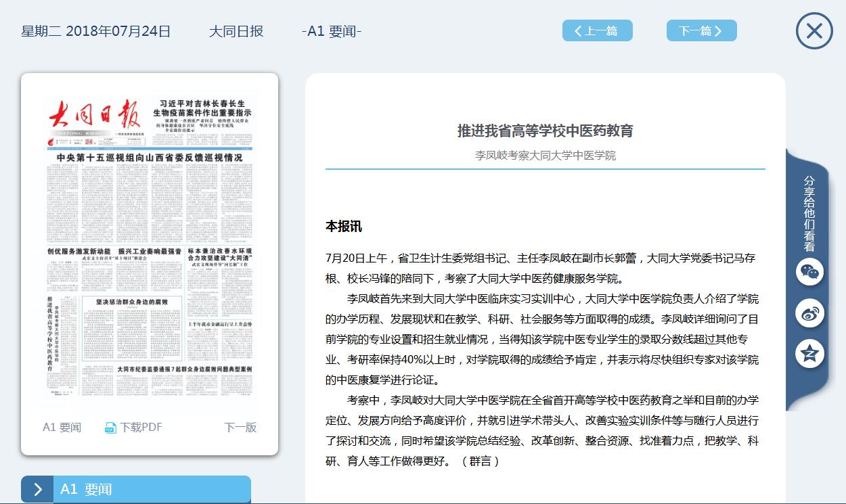The height and width of the screenshot is (504, 846).
Task: Click subtitle 李凤岐考察大同大学中医学院
Action: pyautogui.click(x=546, y=155)
